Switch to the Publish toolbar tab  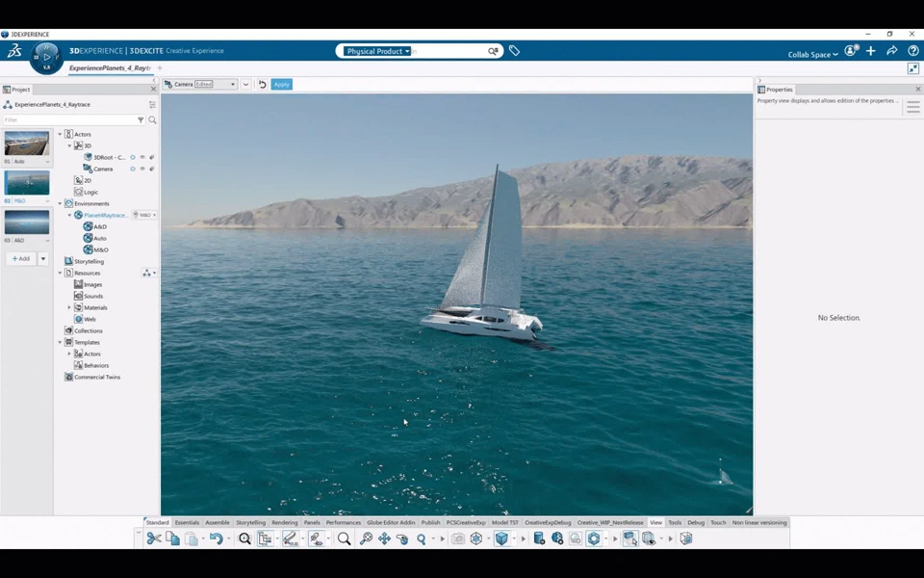coord(431,522)
